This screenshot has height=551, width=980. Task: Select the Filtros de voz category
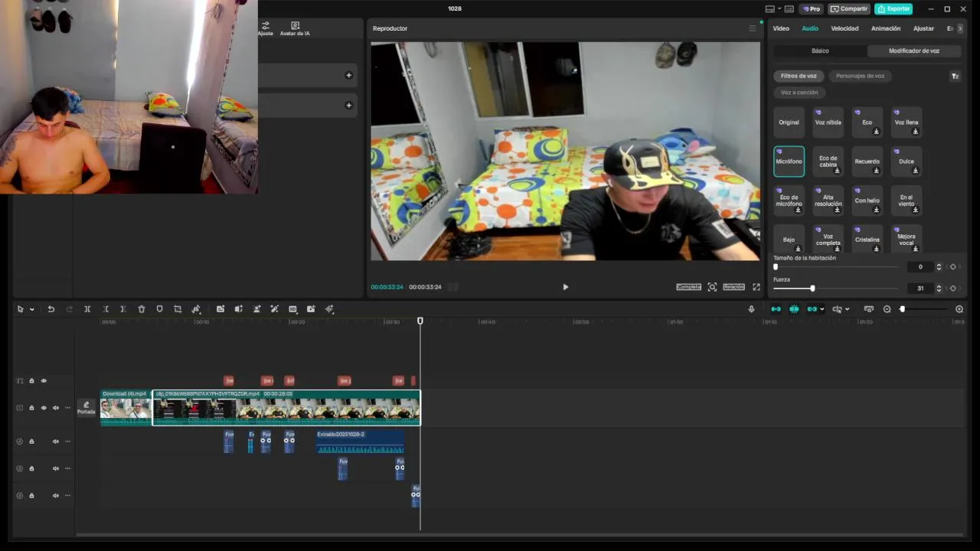point(799,76)
